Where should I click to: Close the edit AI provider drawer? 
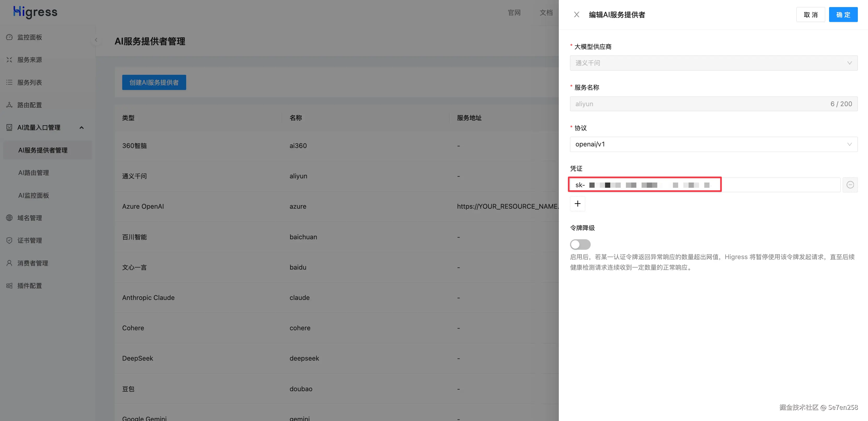[x=577, y=14]
